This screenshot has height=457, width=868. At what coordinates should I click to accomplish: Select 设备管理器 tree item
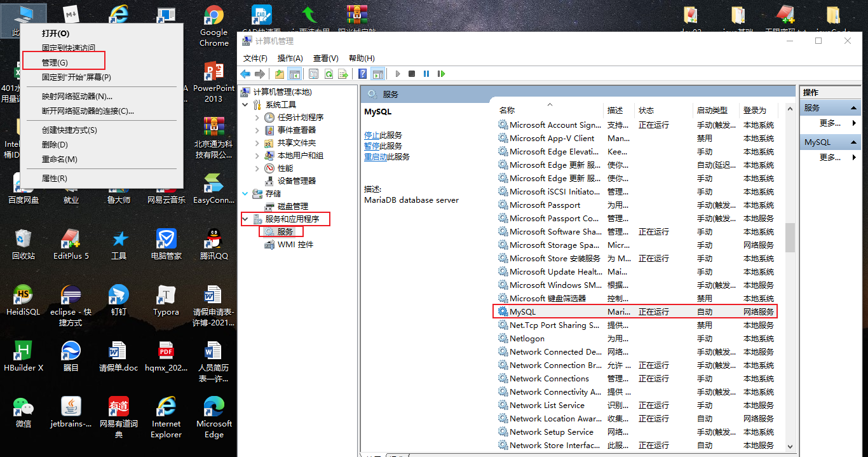(290, 181)
